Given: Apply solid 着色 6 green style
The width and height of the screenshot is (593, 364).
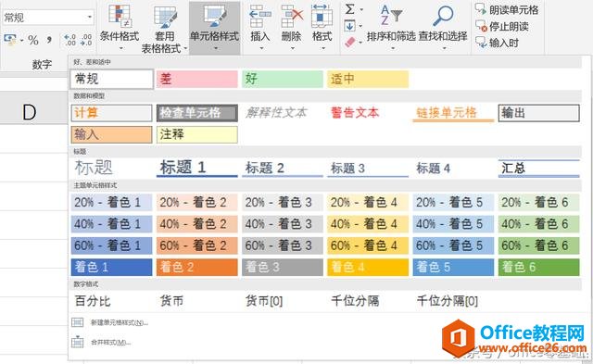Looking at the screenshot, I should tap(539, 268).
